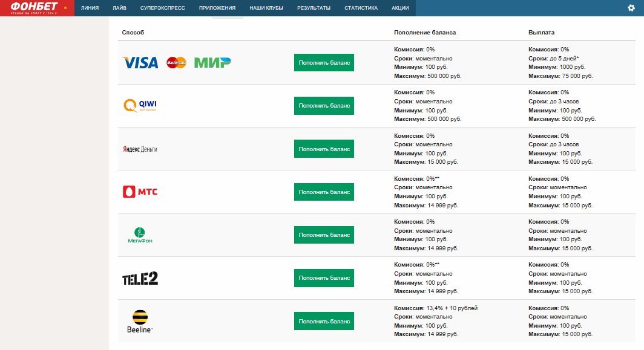This screenshot has height=350, width=644.
Task: Click the card payout minimum '1000 руб.'
Action: click(x=573, y=67)
